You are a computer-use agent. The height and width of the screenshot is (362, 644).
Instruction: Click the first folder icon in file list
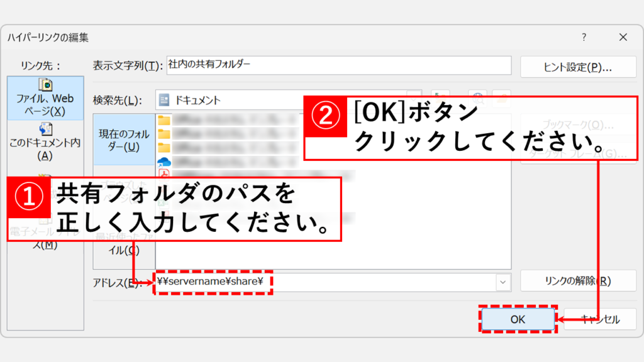coord(164,120)
